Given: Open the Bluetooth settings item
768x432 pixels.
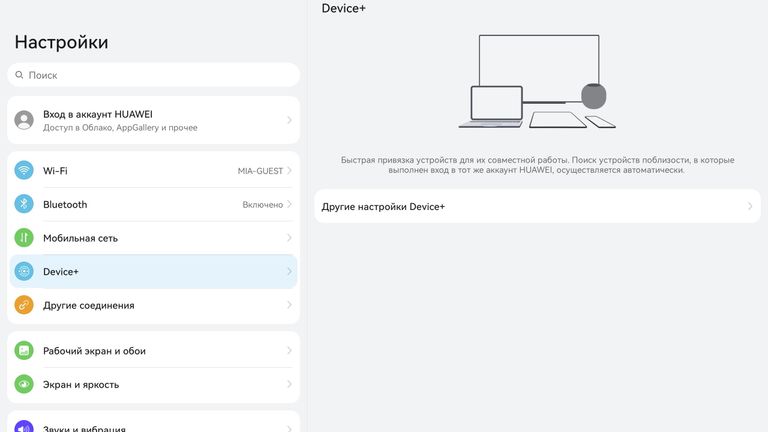Looking at the screenshot, I should (x=153, y=204).
